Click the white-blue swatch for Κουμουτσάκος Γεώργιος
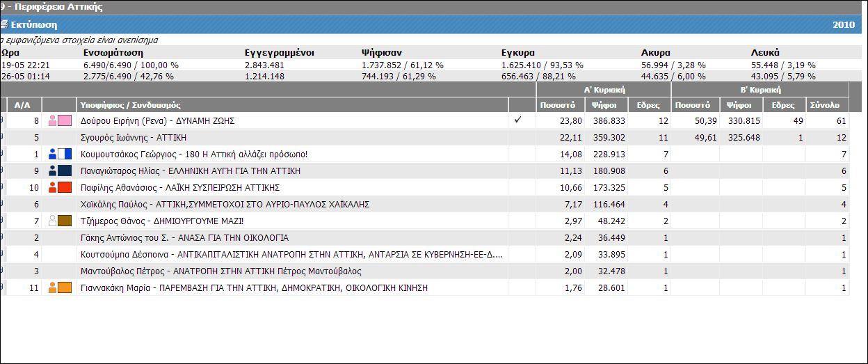The width and height of the screenshot is (868, 364). point(65,154)
